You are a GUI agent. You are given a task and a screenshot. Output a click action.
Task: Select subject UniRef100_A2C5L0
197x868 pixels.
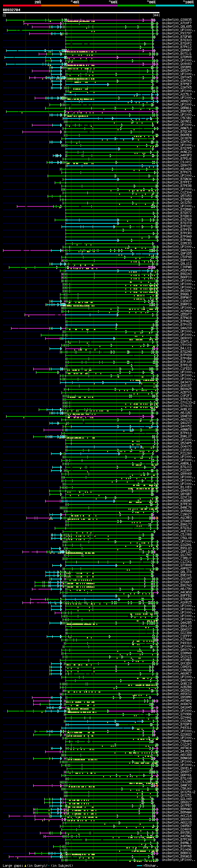coord(177,94)
